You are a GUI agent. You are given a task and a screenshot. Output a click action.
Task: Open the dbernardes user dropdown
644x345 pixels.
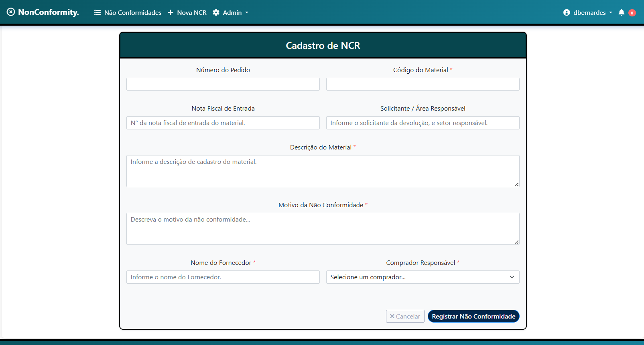589,12
